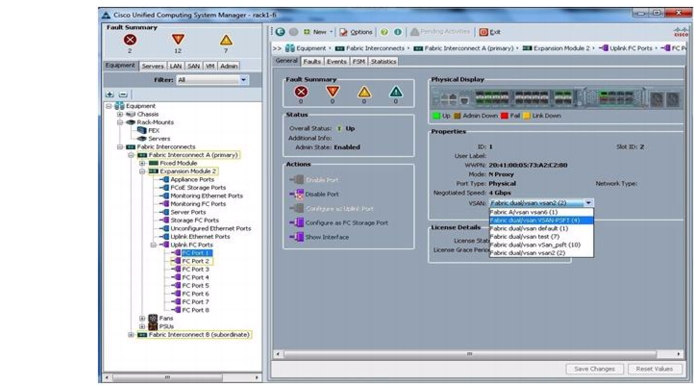Click the About info icon
This screenshot has height=388, width=699.
398,32
